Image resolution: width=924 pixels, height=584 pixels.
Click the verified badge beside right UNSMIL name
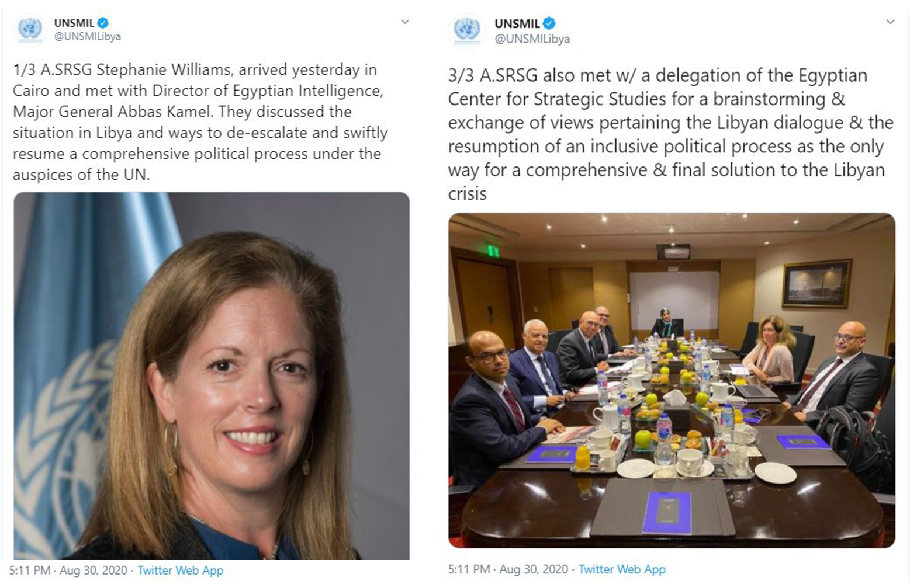point(549,23)
